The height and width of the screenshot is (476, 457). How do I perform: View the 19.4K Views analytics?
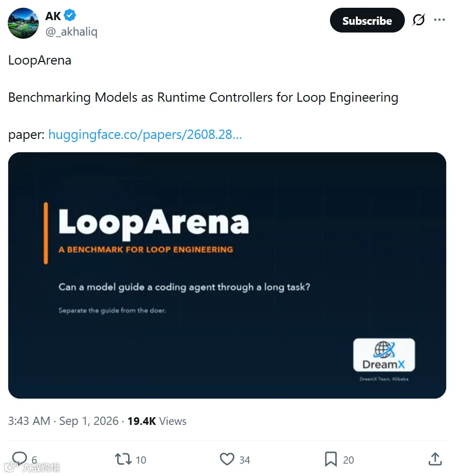(156, 421)
